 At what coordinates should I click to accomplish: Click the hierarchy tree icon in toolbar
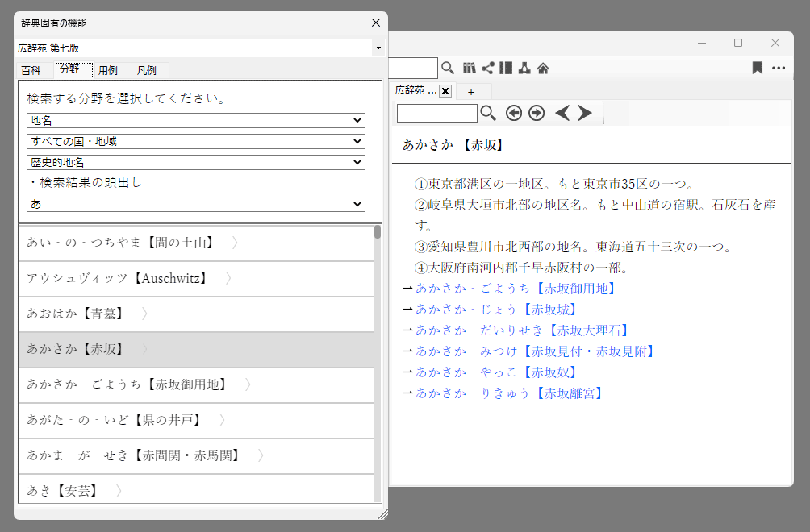524,69
